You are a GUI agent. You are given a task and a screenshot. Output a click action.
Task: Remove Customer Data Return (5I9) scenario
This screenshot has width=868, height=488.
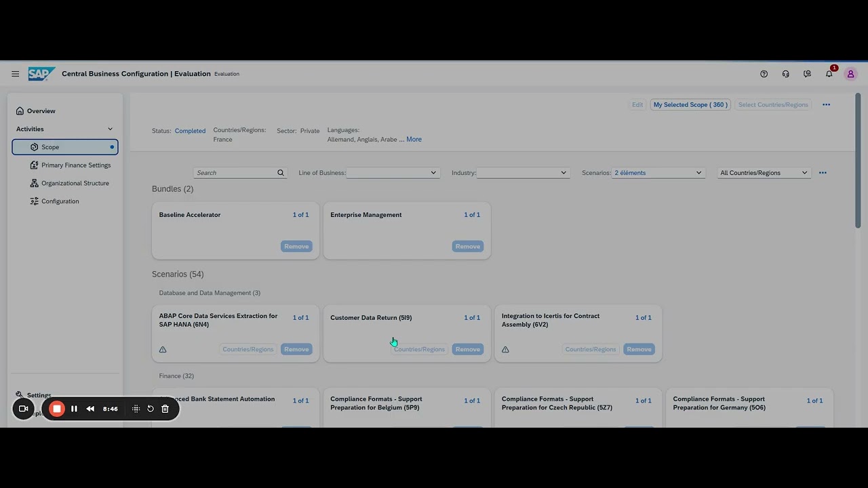coord(468,350)
